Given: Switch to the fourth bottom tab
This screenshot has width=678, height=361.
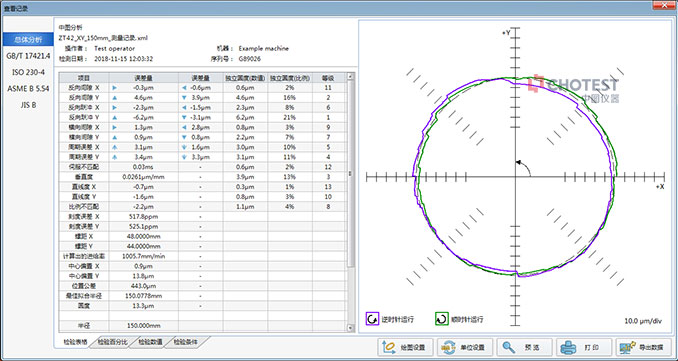Looking at the screenshot, I should pos(186,342).
